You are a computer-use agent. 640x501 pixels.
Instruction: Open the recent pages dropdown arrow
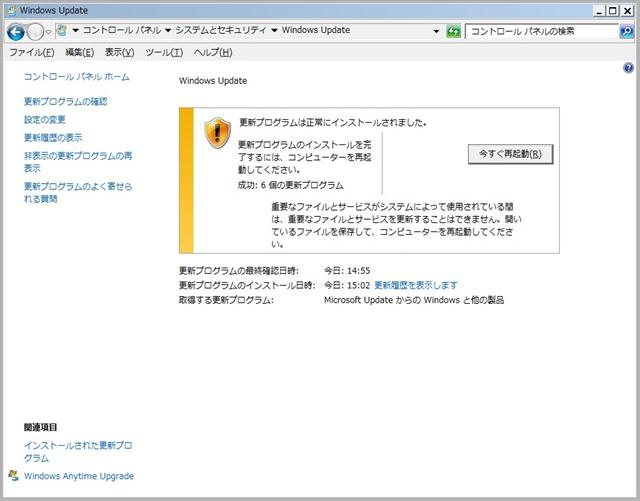48,32
